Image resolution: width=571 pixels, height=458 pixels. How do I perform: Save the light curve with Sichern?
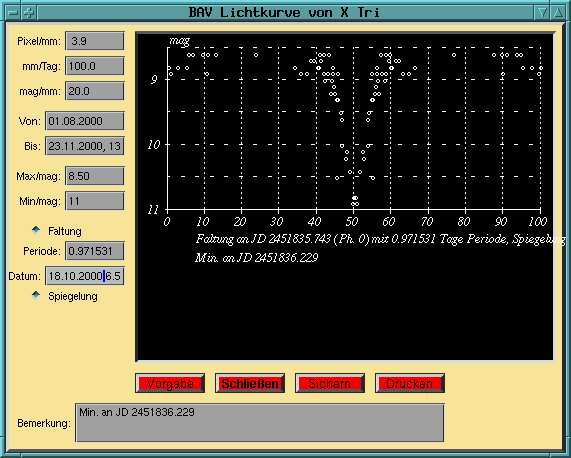tap(330, 383)
